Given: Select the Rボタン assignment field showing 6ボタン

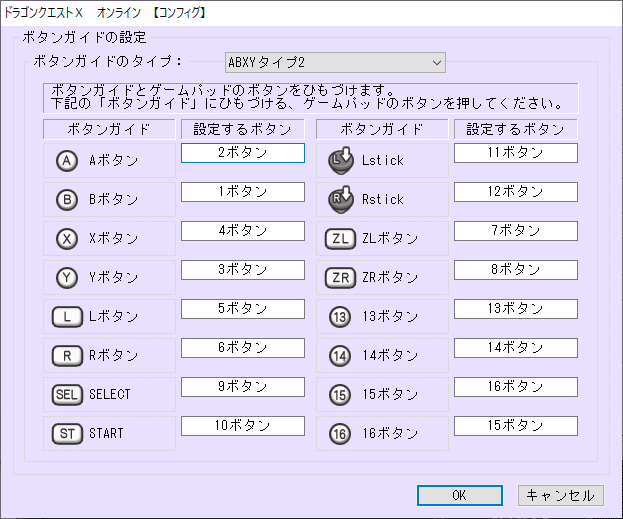Looking at the screenshot, I should point(243,348).
